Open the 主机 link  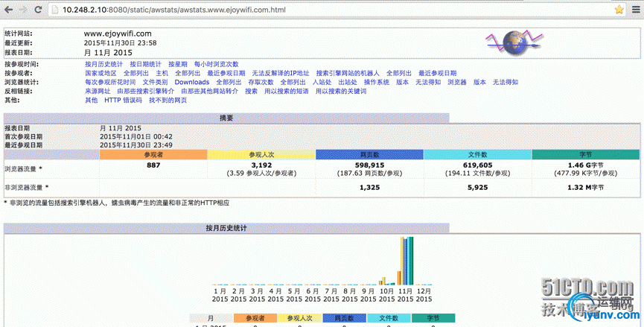(x=162, y=73)
